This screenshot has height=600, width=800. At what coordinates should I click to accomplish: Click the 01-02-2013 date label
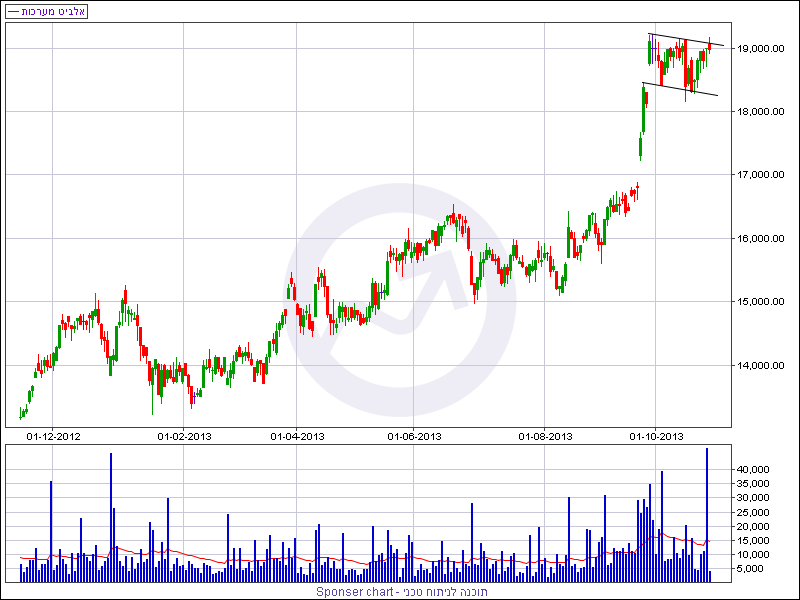coord(184,437)
